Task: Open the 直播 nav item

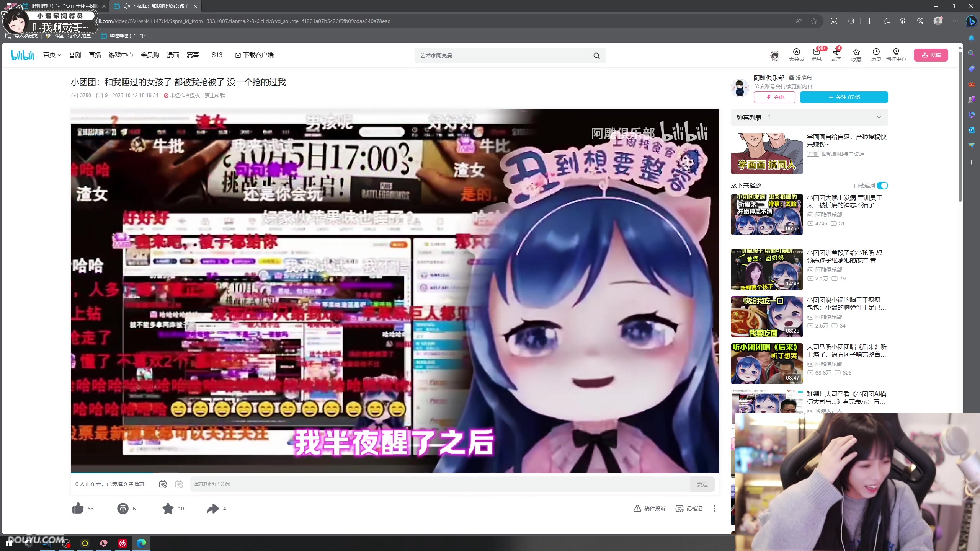Action: click(95, 55)
